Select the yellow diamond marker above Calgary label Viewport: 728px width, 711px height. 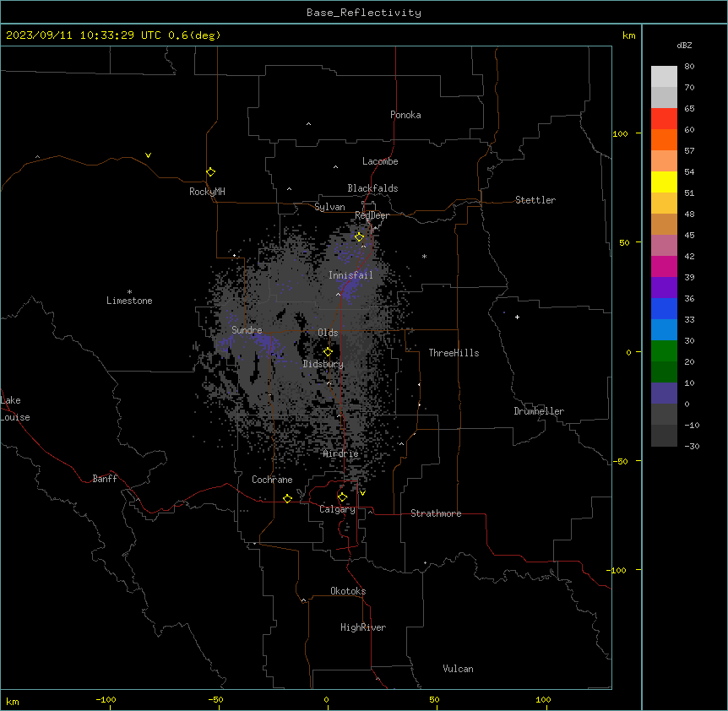point(342,497)
